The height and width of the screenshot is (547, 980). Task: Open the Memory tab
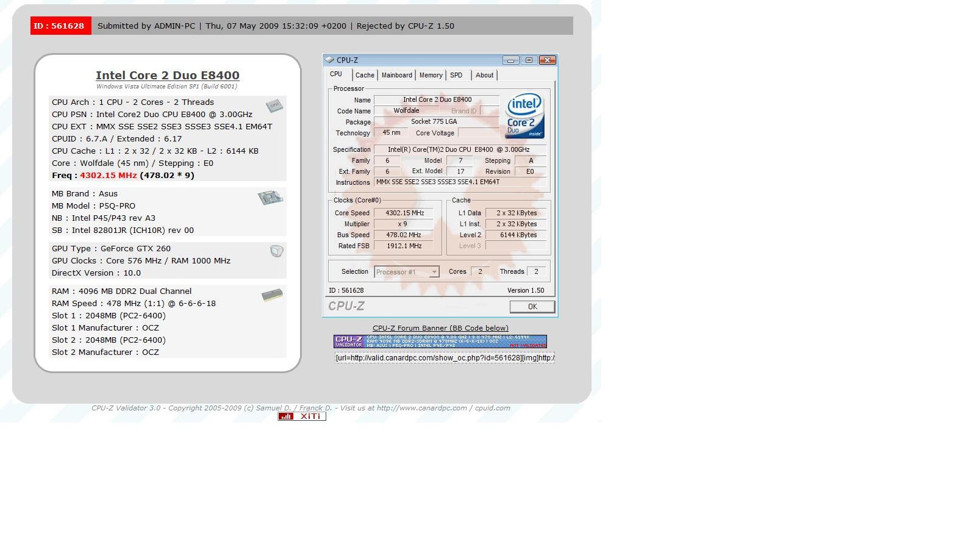[431, 75]
